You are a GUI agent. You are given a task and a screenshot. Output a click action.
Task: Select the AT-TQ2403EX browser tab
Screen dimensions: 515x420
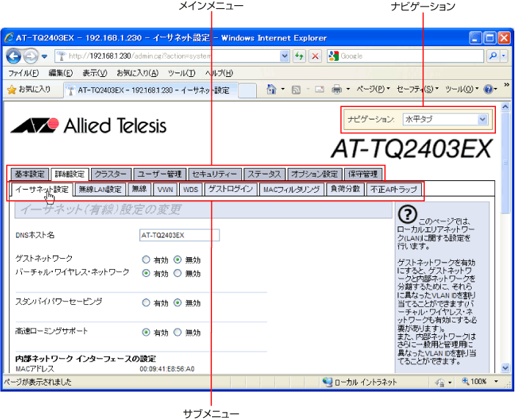tap(150, 90)
